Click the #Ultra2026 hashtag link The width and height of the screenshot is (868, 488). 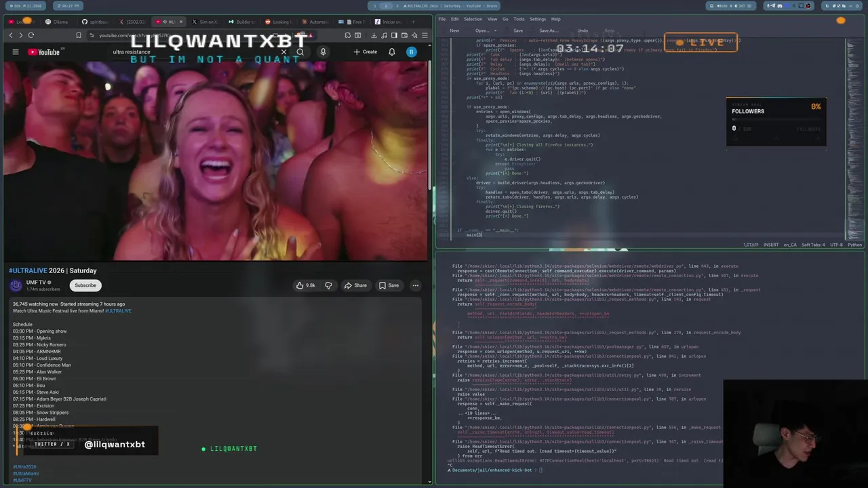click(x=24, y=466)
